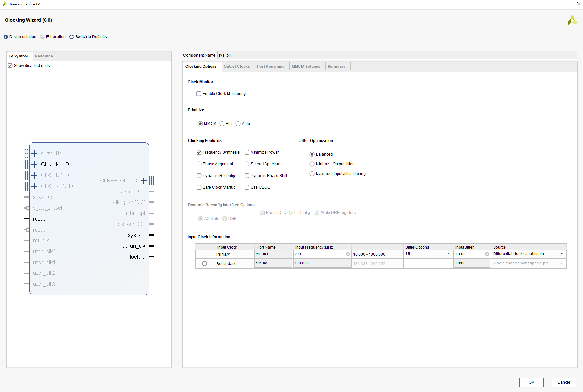Switch to the Resource tab

(x=44, y=56)
